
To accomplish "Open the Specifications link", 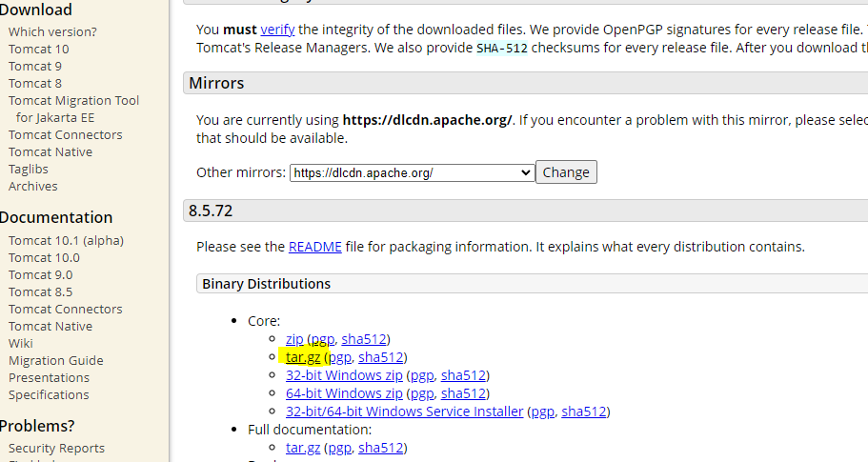I will pos(49,395).
